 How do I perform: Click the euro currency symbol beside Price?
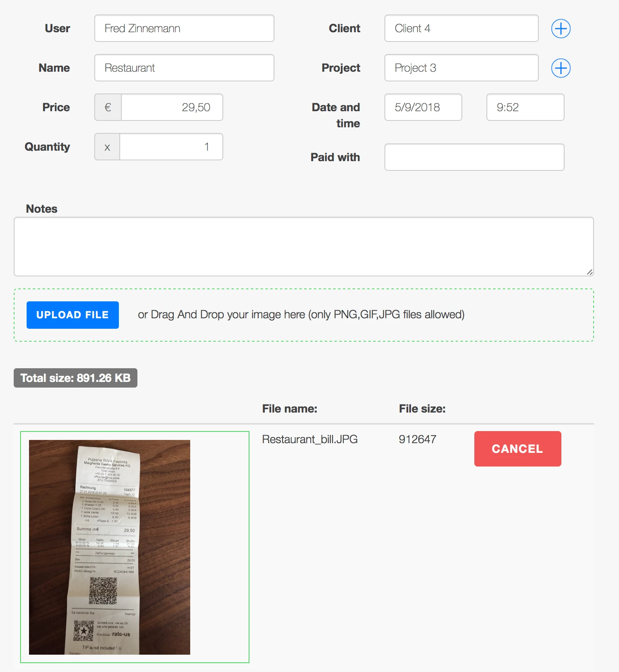[x=107, y=107]
